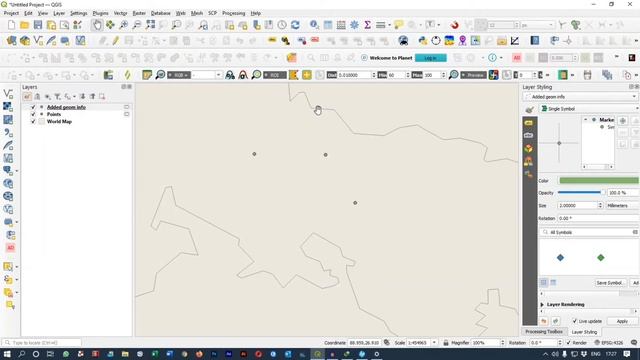This screenshot has height=360, width=640.
Task: Click the Add Vector Layer icon in left toolbar
Action: [8, 94]
